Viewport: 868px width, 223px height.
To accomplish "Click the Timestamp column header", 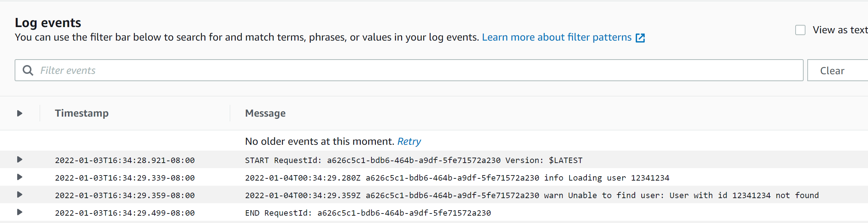I will pos(82,113).
